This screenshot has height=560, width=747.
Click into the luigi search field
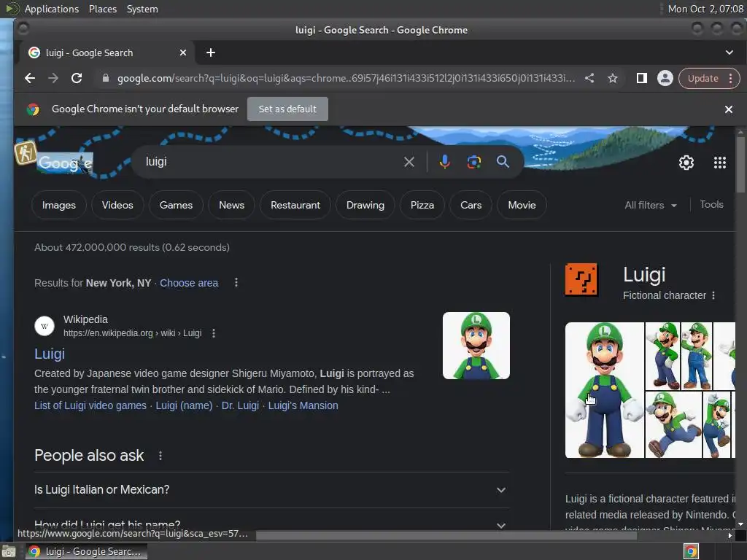271,162
